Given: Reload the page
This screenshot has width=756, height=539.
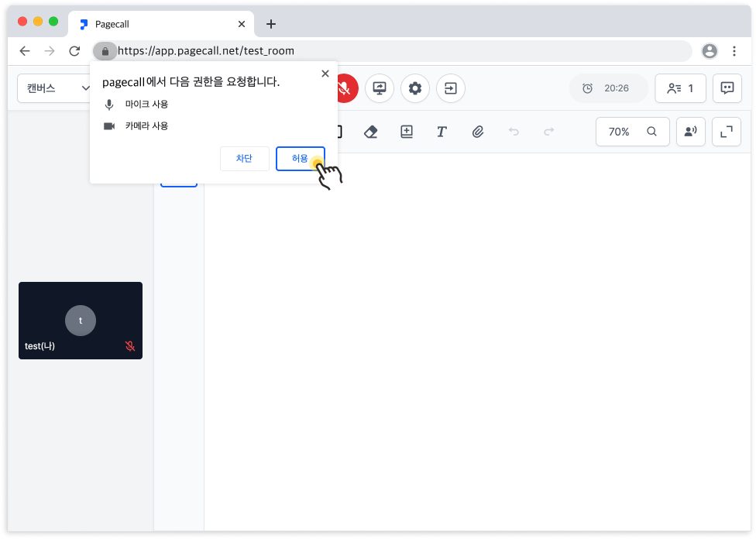Looking at the screenshot, I should coord(74,51).
